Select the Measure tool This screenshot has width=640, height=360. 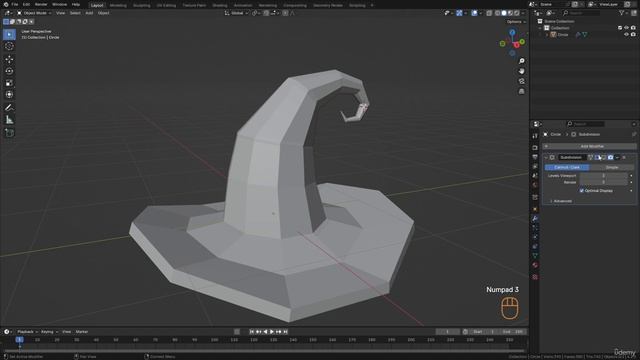9,120
